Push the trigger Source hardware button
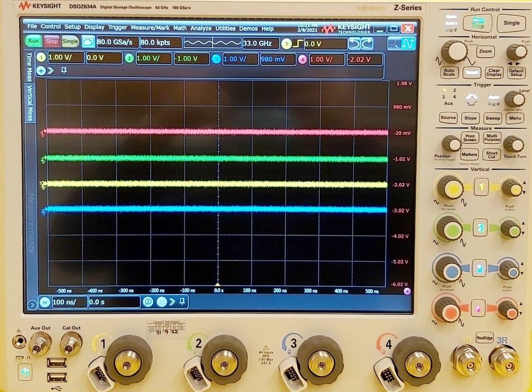 pos(448,118)
